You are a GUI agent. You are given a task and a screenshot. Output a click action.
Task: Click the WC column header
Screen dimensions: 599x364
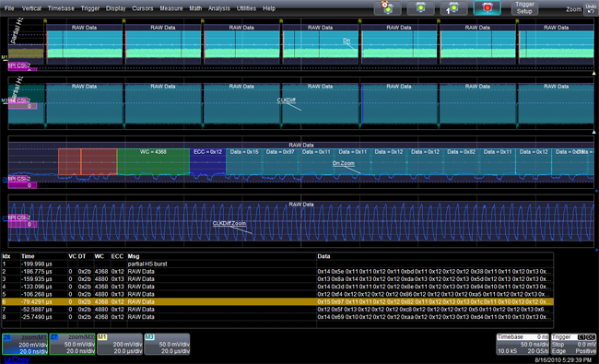click(100, 256)
